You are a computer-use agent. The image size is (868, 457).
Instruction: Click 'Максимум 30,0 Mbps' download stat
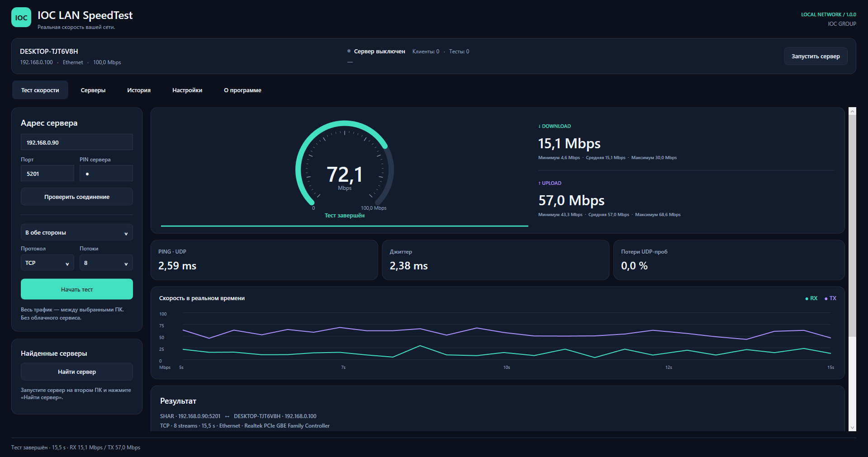point(654,158)
